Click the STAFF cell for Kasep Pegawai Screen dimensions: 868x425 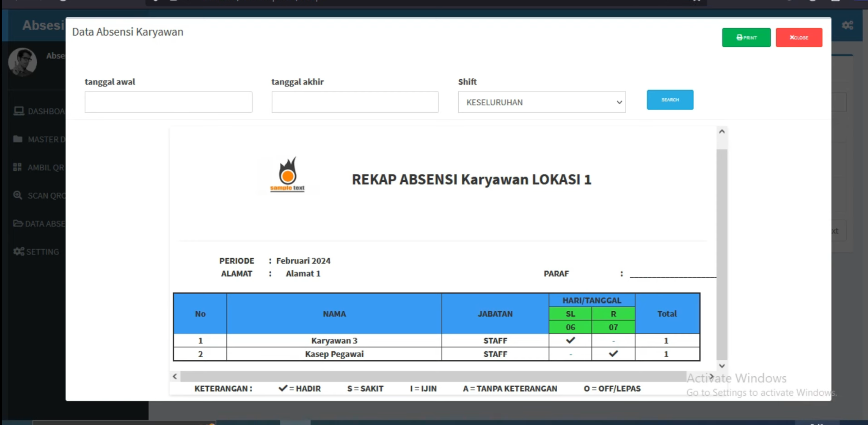pyautogui.click(x=495, y=354)
